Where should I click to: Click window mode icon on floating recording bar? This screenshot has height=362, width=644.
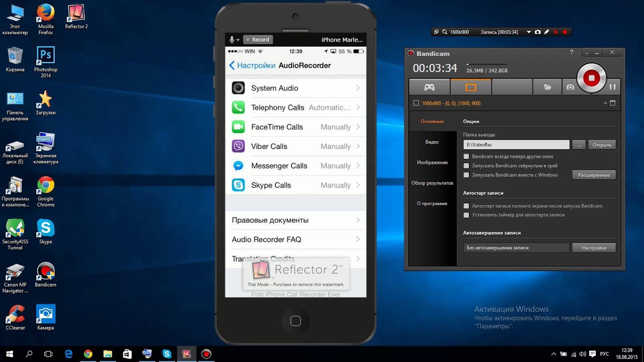tap(436, 32)
